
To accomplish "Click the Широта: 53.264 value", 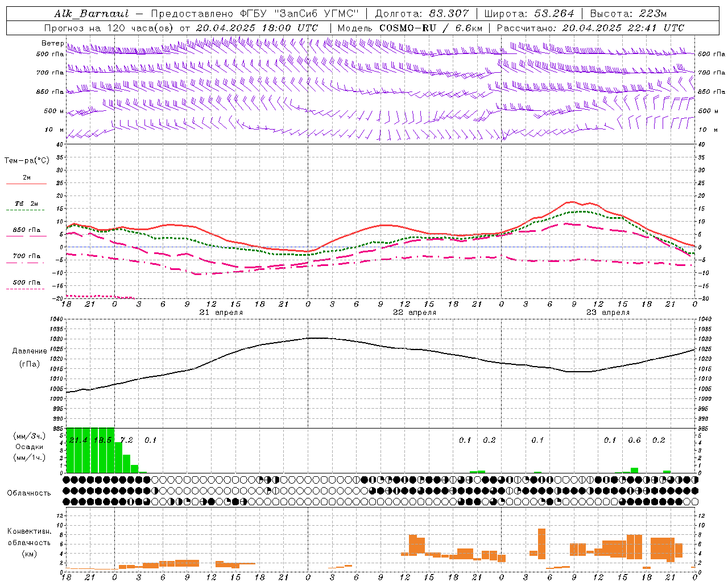I will pyautogui.click(x=530, y=14).
